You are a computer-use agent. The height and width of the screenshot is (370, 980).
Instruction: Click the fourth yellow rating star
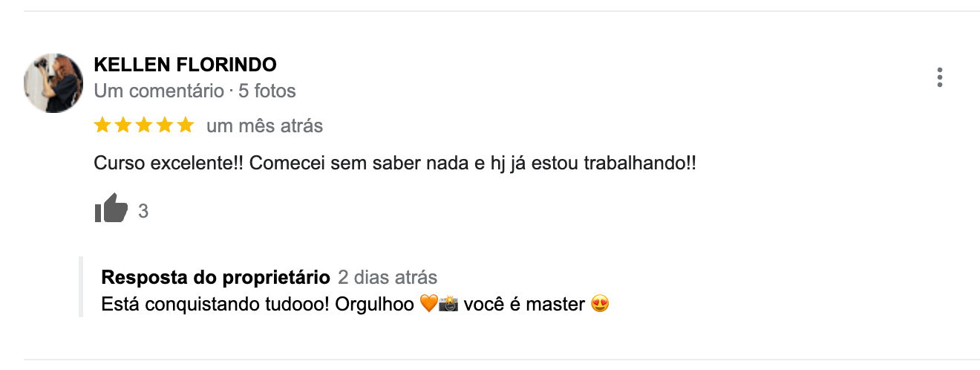tap(165, 126)
